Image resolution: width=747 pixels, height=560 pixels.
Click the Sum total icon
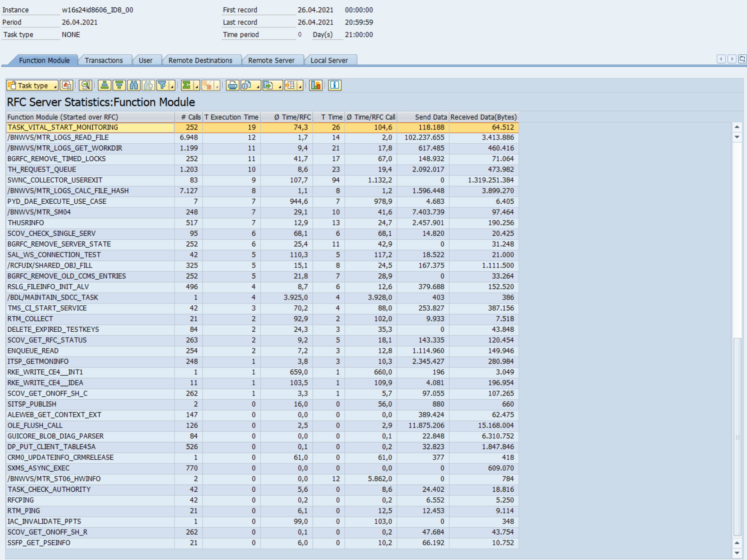(186, 85)
